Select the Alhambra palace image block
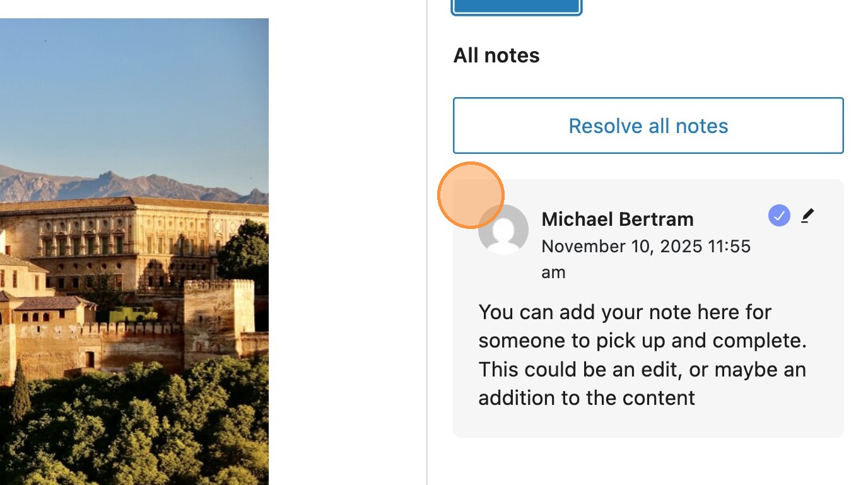The height and width of the screenshot is (485, 868). pyautogui.click(x=134, y=252)
